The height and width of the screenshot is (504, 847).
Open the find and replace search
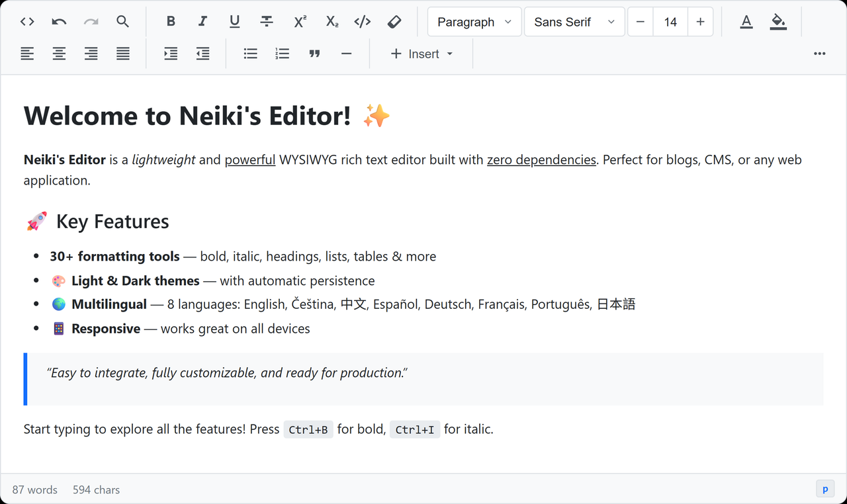click(x=122, y=22)
